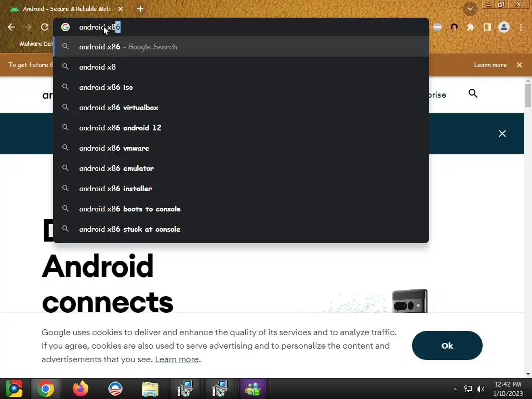532x399 pixels.
Task: Click Learn more in the orange bar
Action: pyautogui.click(x=490, y=65)
